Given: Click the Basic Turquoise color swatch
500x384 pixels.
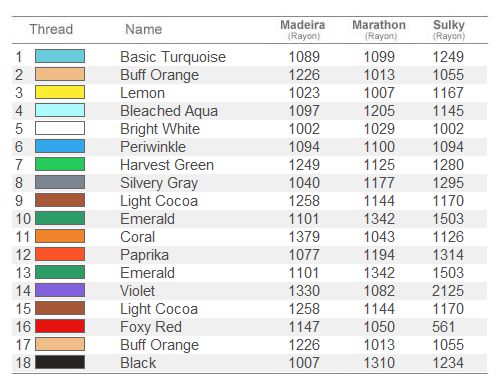Looking at the screenshot, I should (60, 56).
